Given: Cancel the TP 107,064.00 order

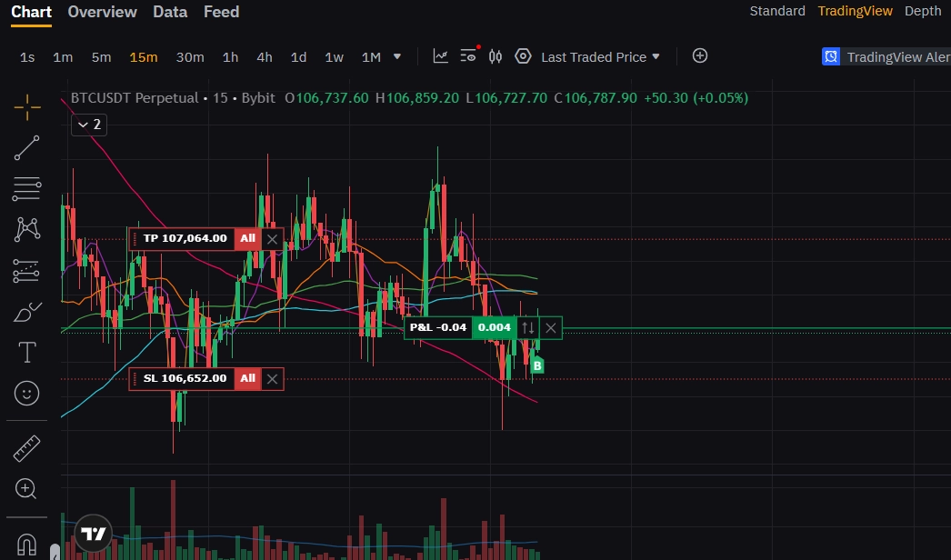Looking at the screenshot, I should click(273, 239).
